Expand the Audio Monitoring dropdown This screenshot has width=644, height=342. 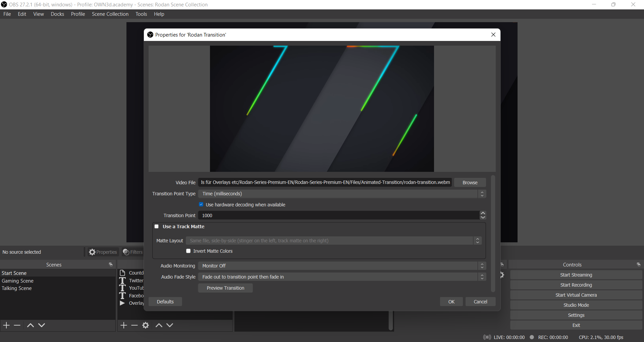(x=341, y=266)
